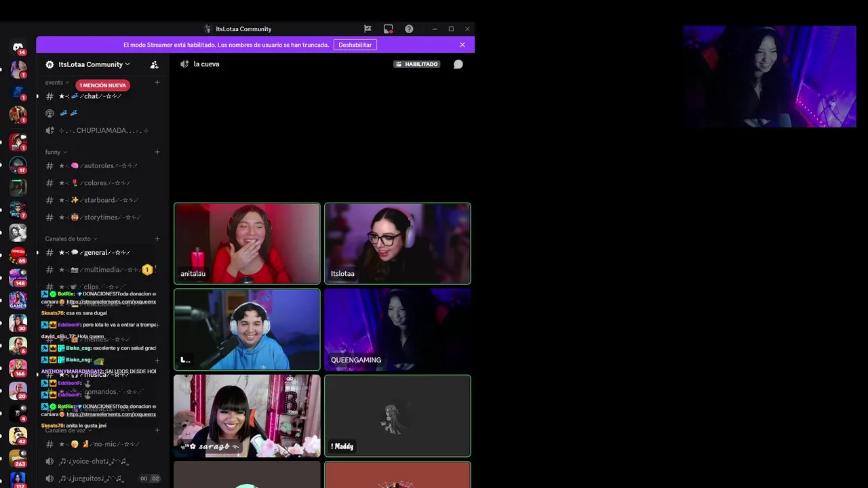Select the server icon with badge 263

18,458
